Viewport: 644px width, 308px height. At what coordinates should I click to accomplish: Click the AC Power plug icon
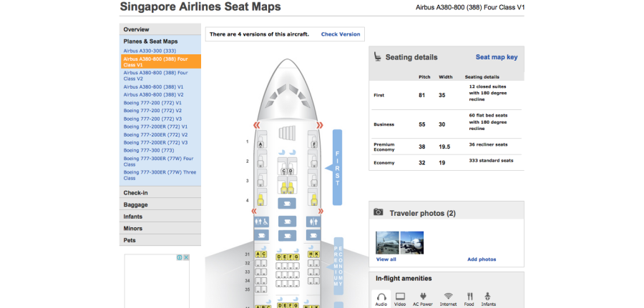pyautogui.click(x=422, y=296)
